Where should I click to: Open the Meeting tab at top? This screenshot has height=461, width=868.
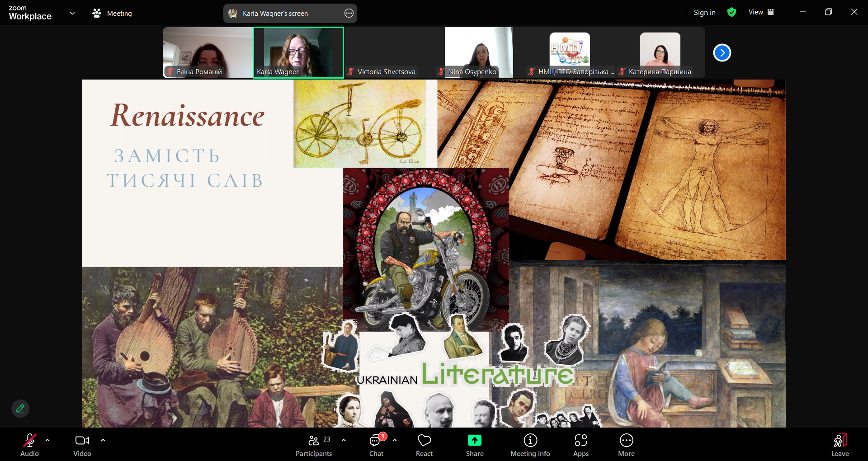pos(112,14)
